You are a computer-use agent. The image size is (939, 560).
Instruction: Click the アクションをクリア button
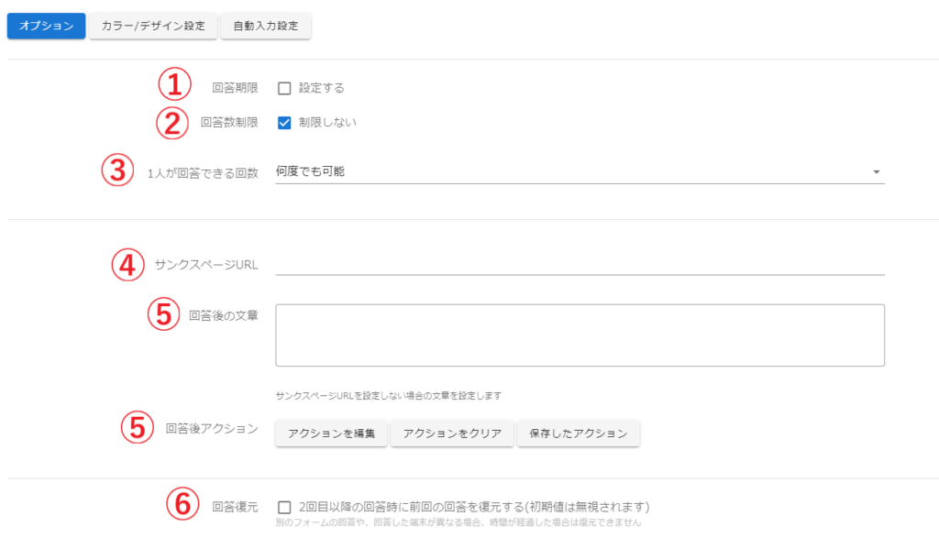452,434
